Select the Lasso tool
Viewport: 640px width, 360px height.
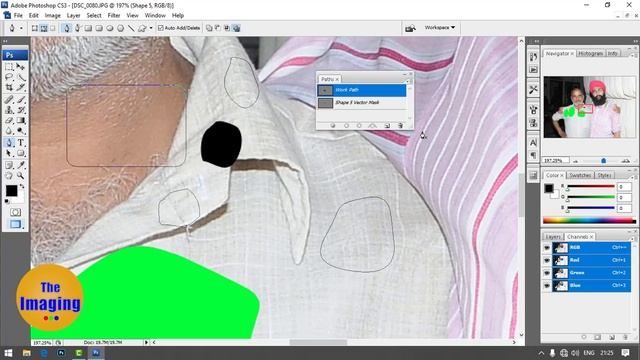9,77
